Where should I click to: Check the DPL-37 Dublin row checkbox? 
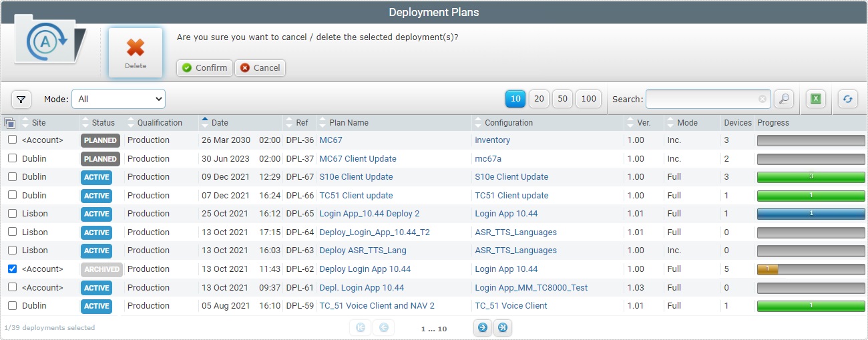tap(12, 158)
